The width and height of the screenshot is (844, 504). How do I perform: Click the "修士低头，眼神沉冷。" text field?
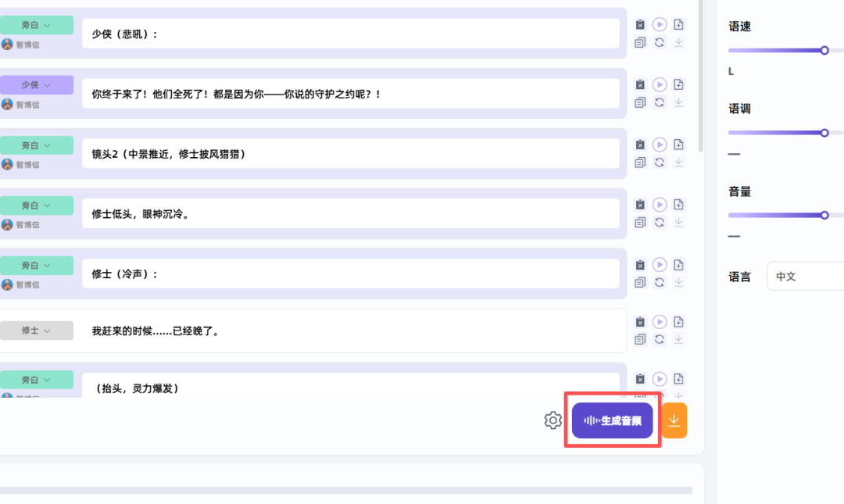(350, 214)
